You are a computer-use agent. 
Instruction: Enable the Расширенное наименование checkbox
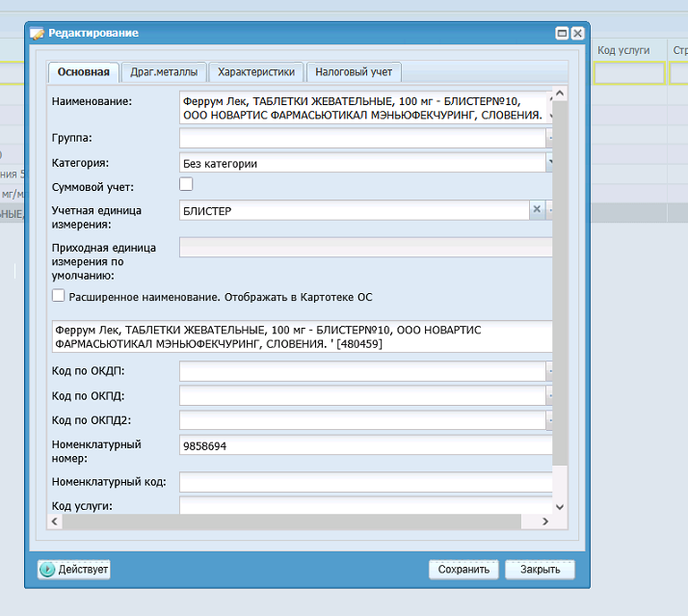point(59,296)
